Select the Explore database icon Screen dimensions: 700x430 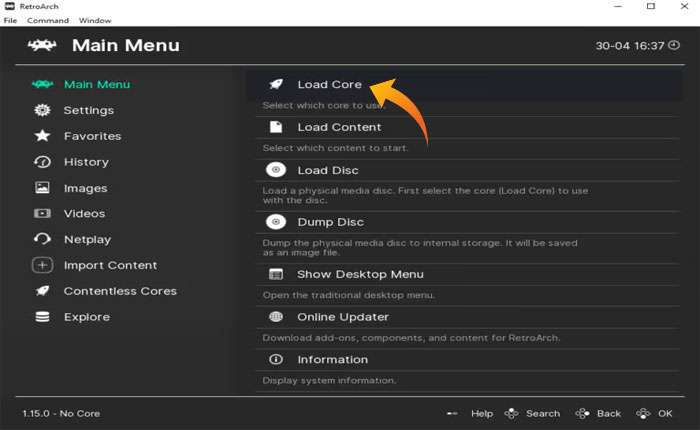point(42,317)
